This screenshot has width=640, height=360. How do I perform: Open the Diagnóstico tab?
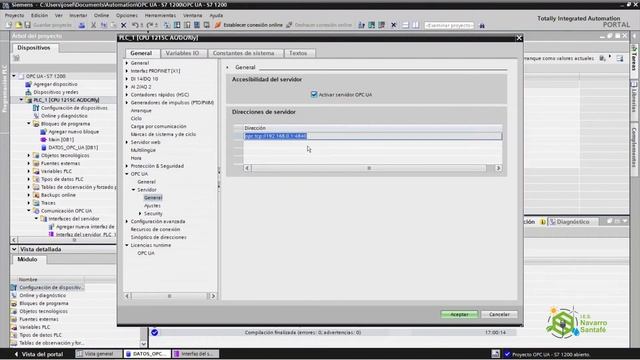(572, 222)
